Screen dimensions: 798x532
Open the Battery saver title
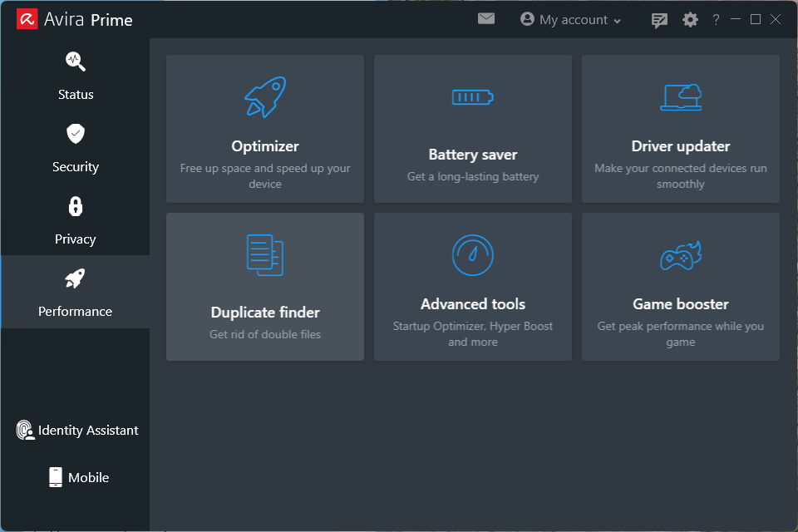[x=473, y=155]
